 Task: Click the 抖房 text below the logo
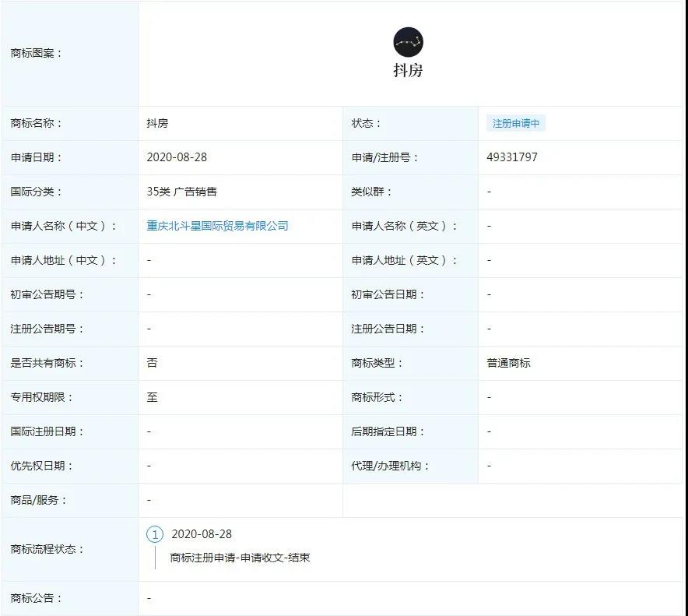coord(408,70)
